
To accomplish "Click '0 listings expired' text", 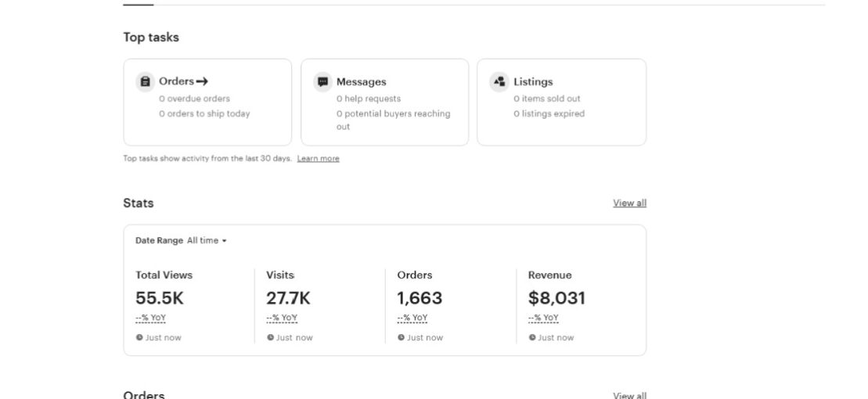I will 549,113.
